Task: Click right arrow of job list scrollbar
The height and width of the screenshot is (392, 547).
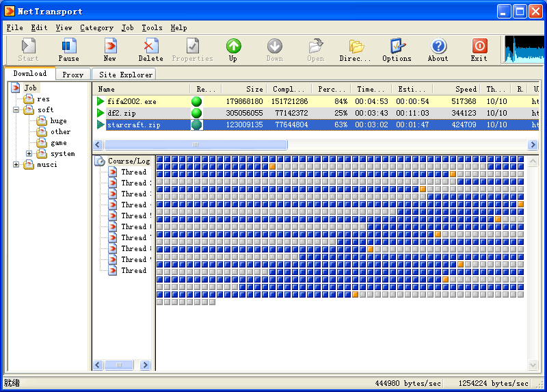Action: (533, 144)
